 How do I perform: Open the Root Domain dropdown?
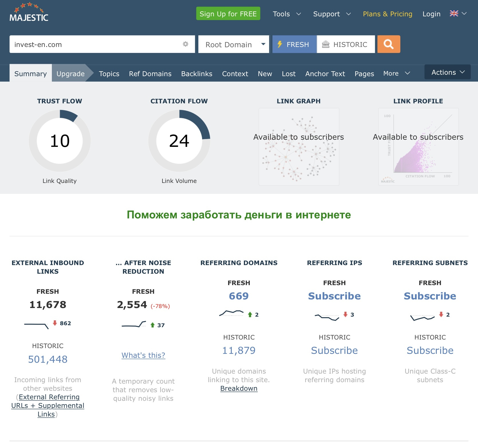234,44
